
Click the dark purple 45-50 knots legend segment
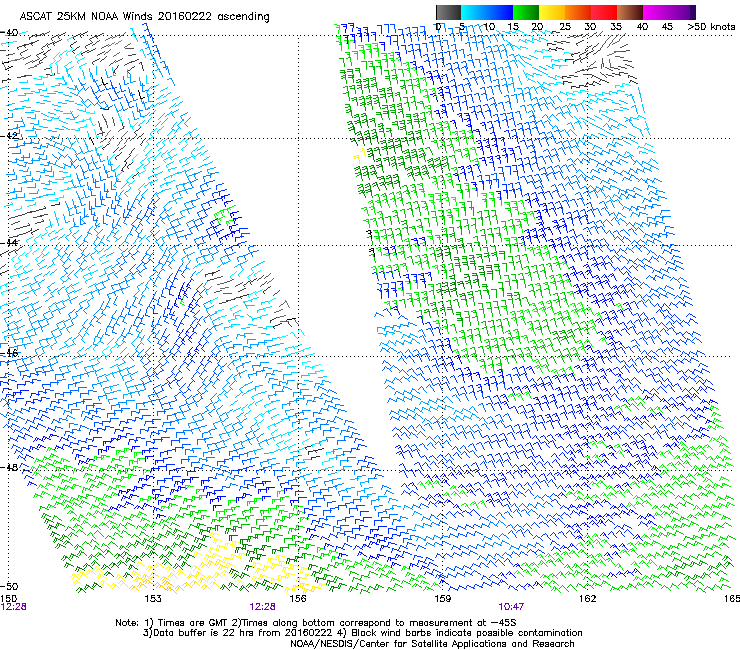click(x=682, y=13)
